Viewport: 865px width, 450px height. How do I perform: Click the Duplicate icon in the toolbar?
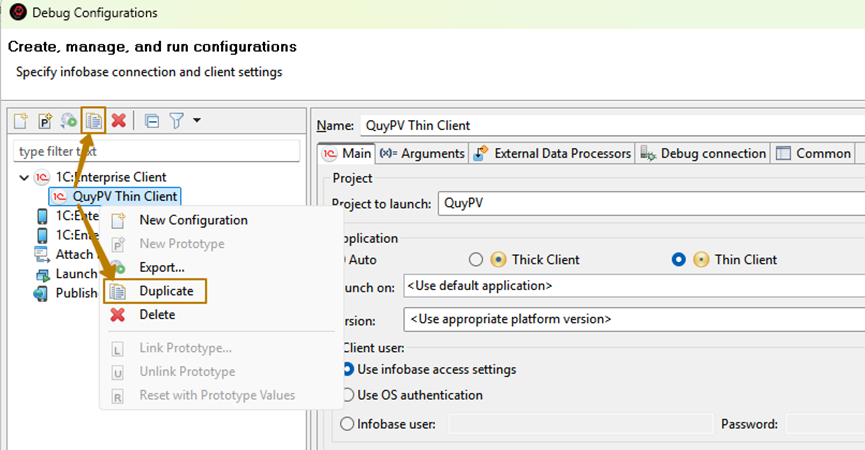93,121
